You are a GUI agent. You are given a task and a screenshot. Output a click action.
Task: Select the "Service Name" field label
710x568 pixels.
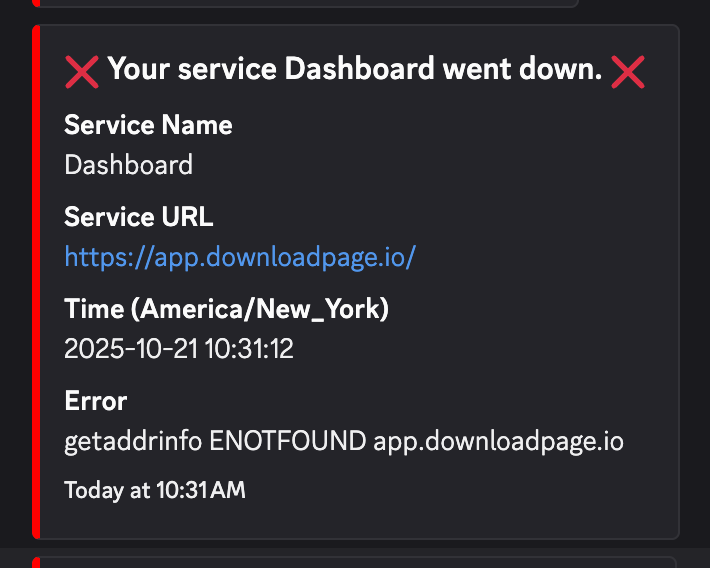pos(148,125)
